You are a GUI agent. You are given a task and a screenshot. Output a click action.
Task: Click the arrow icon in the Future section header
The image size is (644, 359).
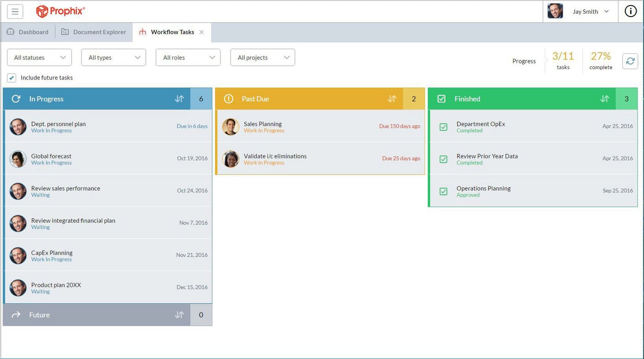click(16, 315)
